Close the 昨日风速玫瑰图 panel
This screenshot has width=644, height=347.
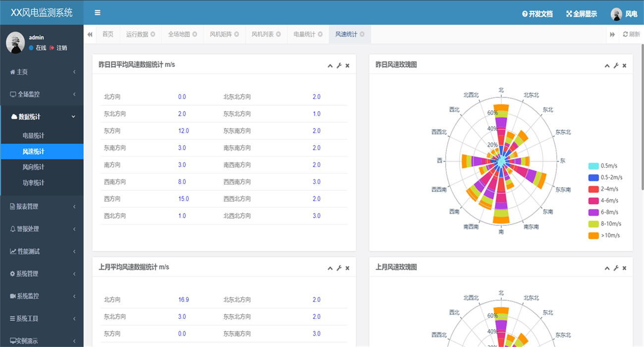pyautogui.click(x=624, y=65)
